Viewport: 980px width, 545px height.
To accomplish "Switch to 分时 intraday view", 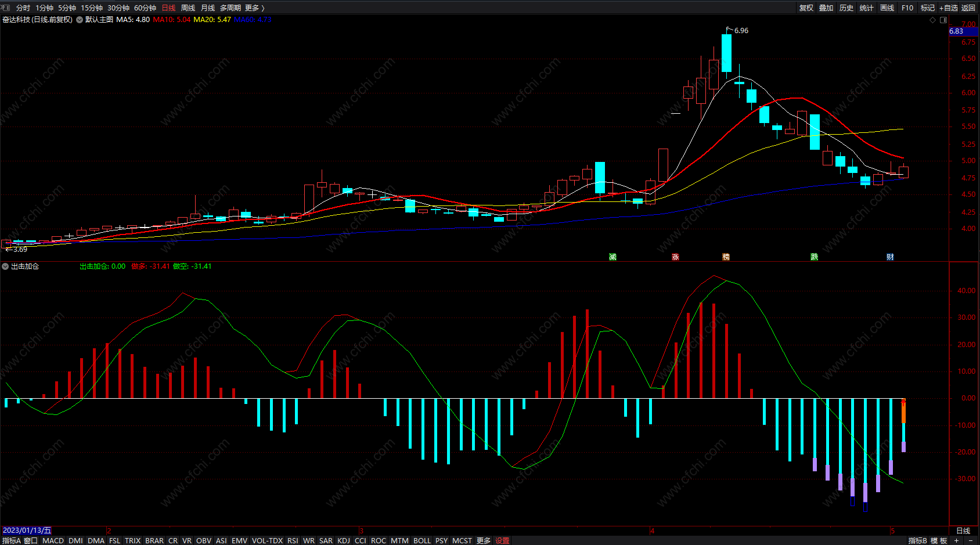I will 23,8.
